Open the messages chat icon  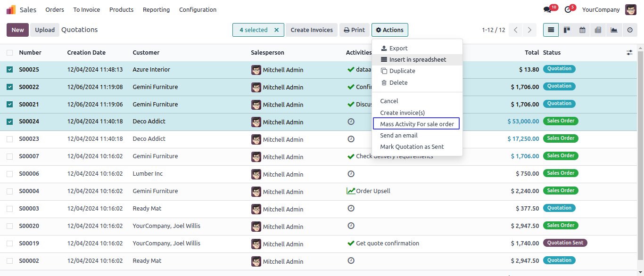[x=547, y=10]
